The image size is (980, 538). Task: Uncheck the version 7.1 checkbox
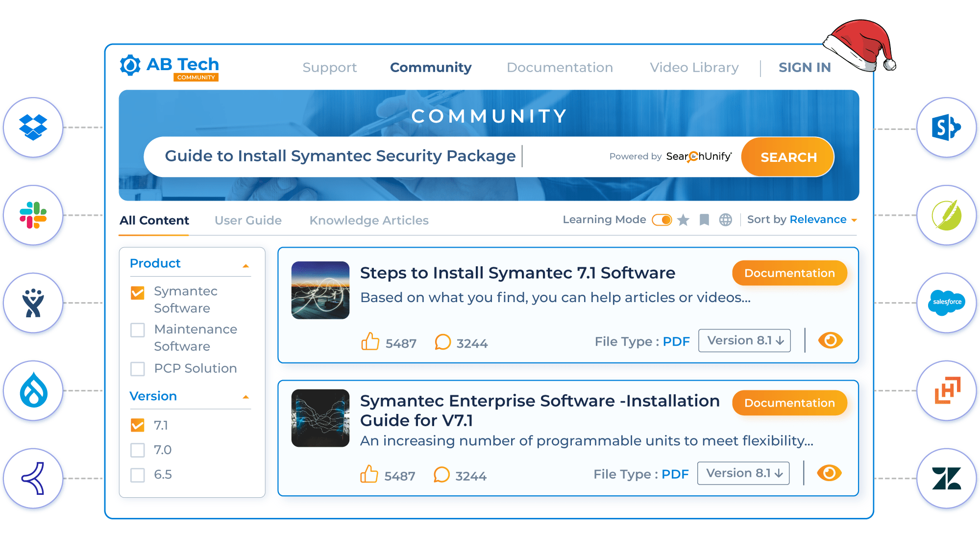(138, 425)
